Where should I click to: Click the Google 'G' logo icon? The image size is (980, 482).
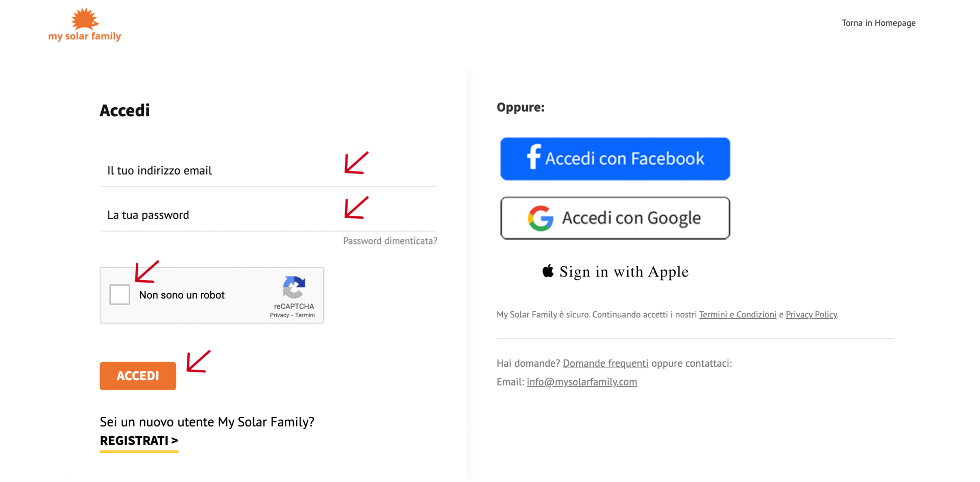541,218
